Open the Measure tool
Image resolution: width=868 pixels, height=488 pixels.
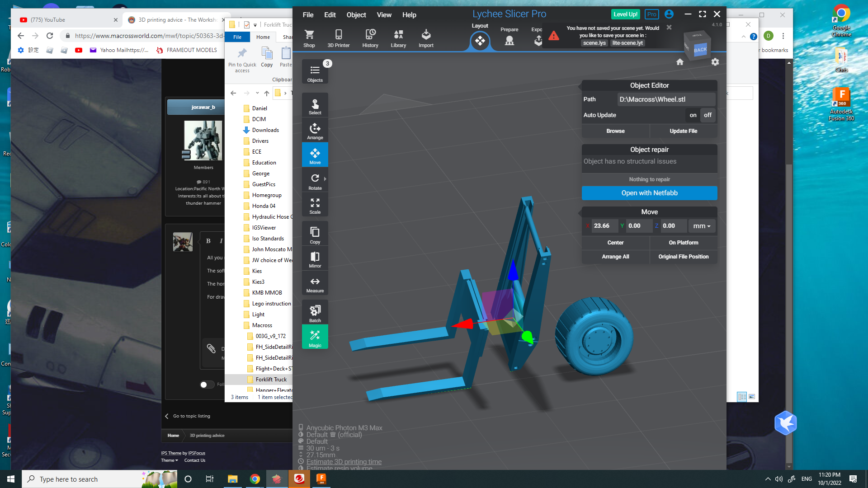pos(315,284)
